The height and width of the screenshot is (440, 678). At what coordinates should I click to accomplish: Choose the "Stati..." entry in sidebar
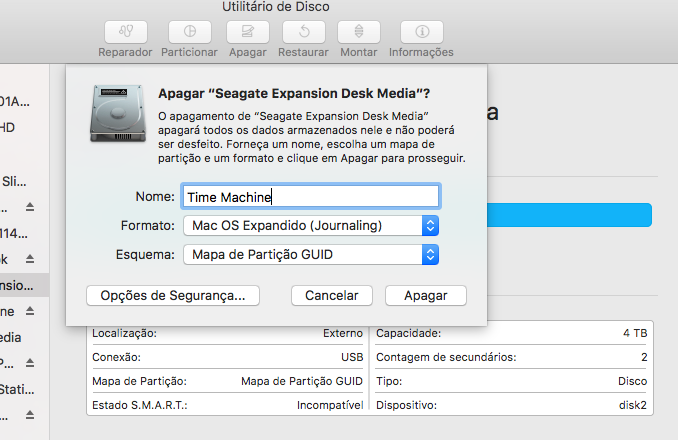[x=15, y=388]
